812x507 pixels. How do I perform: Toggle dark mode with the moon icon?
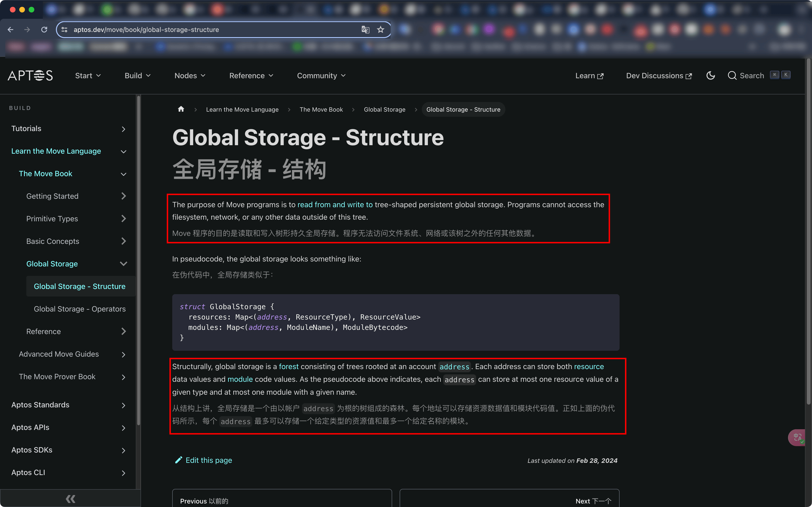[710, 75]
